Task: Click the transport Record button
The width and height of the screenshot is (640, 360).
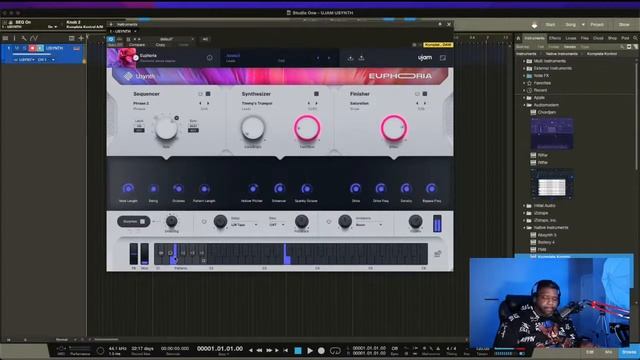Action: coord(321,350)
